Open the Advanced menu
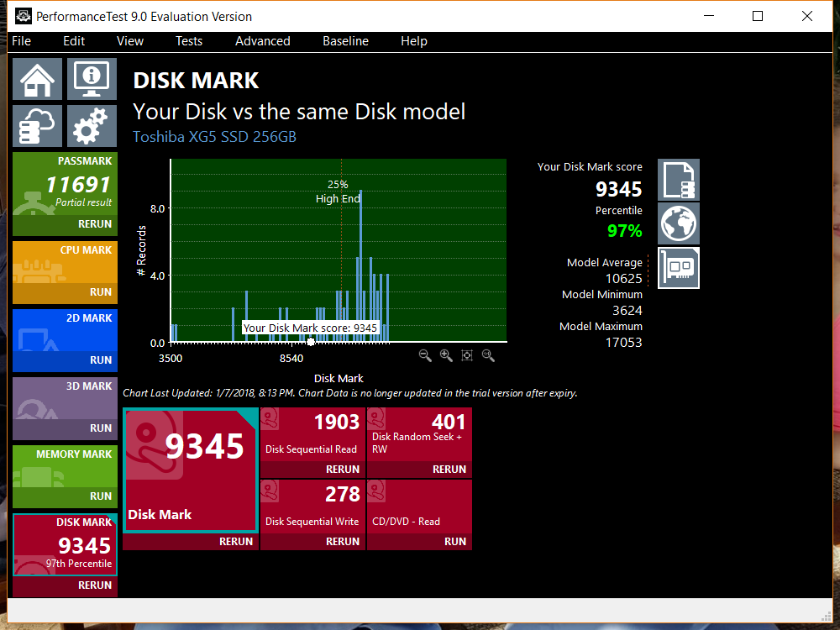 pos(262,41)
